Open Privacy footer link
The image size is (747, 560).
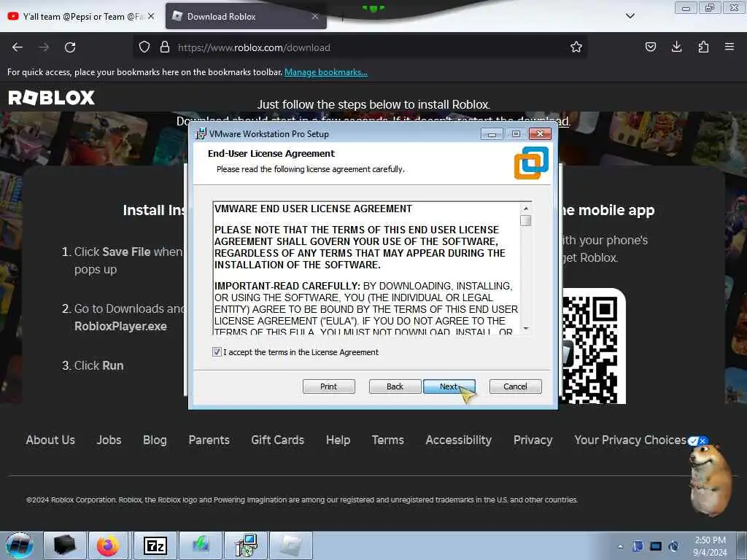tap(533, 440)
